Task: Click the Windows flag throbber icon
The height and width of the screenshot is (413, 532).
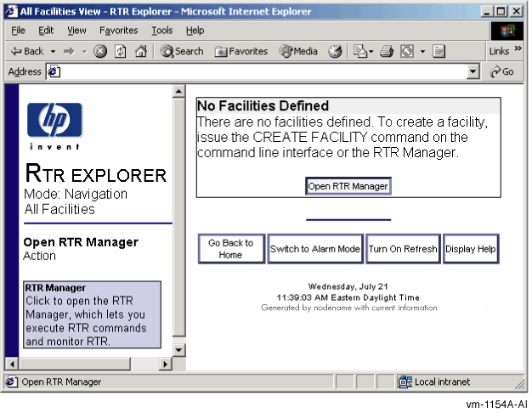Action: pyautogui.click(x=507, y=31)
